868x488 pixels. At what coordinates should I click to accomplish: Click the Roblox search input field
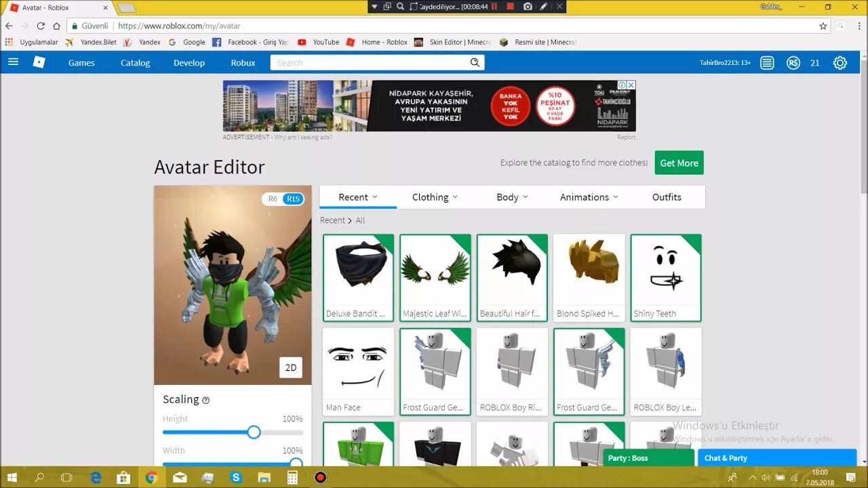point(370,62)
